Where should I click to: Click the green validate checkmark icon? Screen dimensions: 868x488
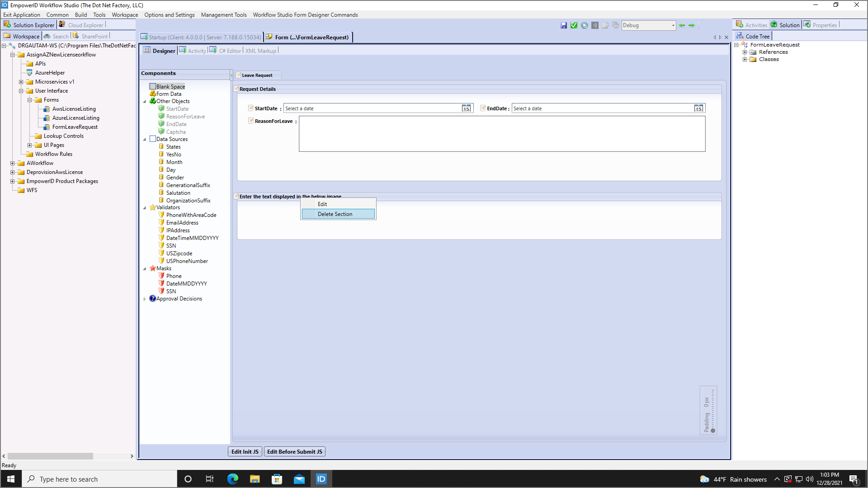pyautogui.click(x=574, y=25)
